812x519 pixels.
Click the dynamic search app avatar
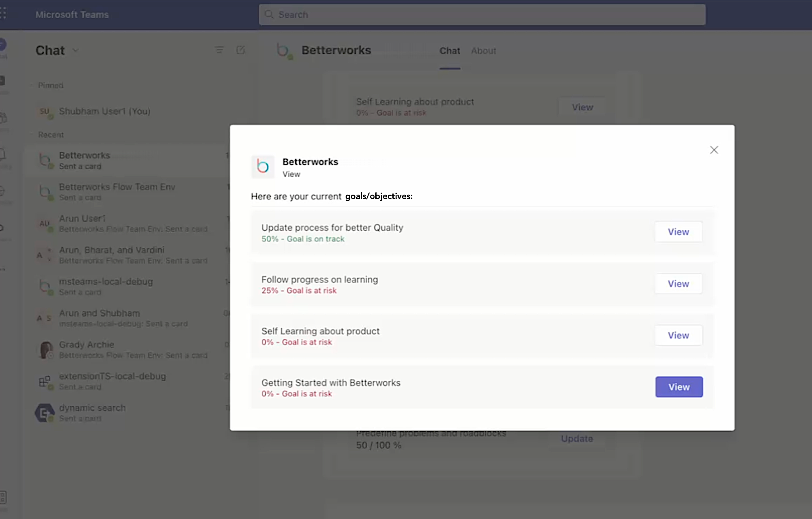pos(44,413)
